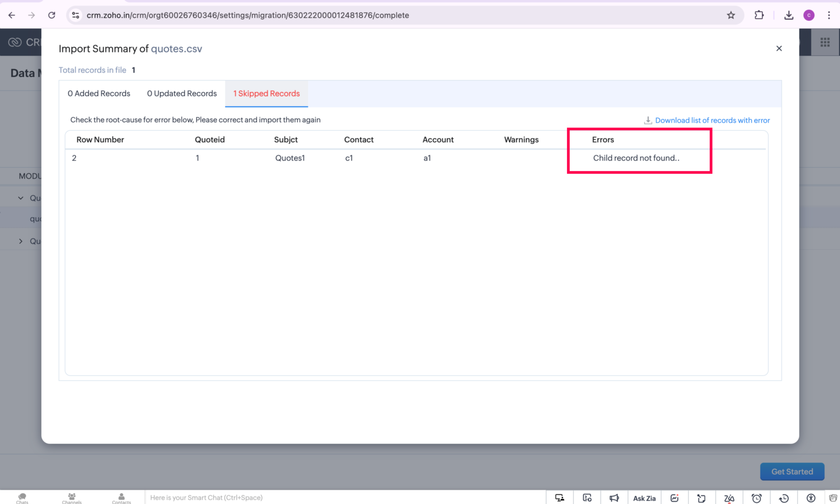Open recent items history icon
This screenshot has width=840, height=504.
point(783,498)
